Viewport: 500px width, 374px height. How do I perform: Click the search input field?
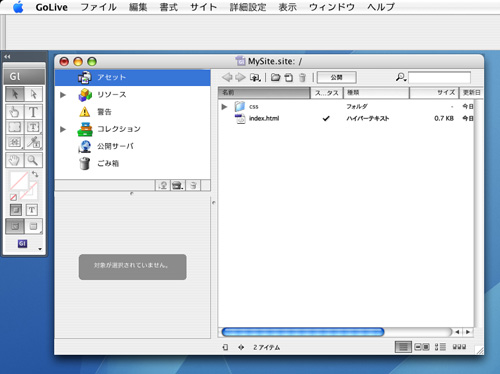pos(439,78)
